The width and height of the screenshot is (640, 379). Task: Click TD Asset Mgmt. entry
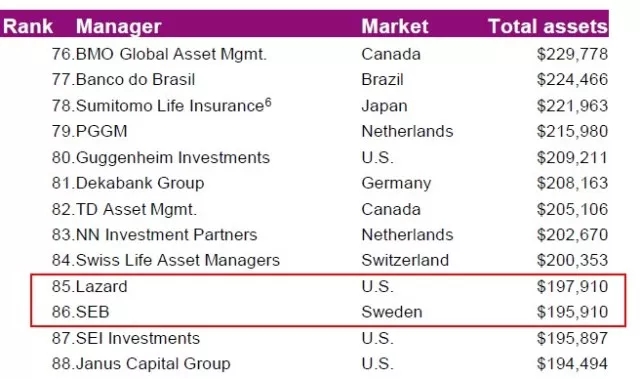coord(136,209)
